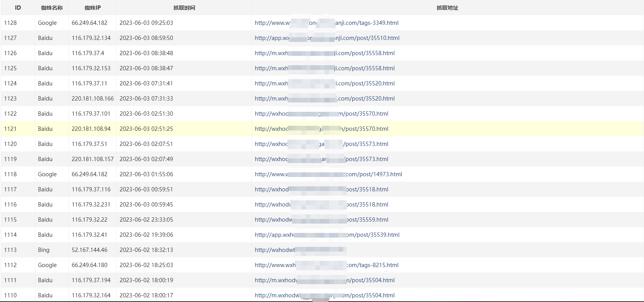Open the post/14973.html URL link

pyautogui.click(x=328, y=174)
